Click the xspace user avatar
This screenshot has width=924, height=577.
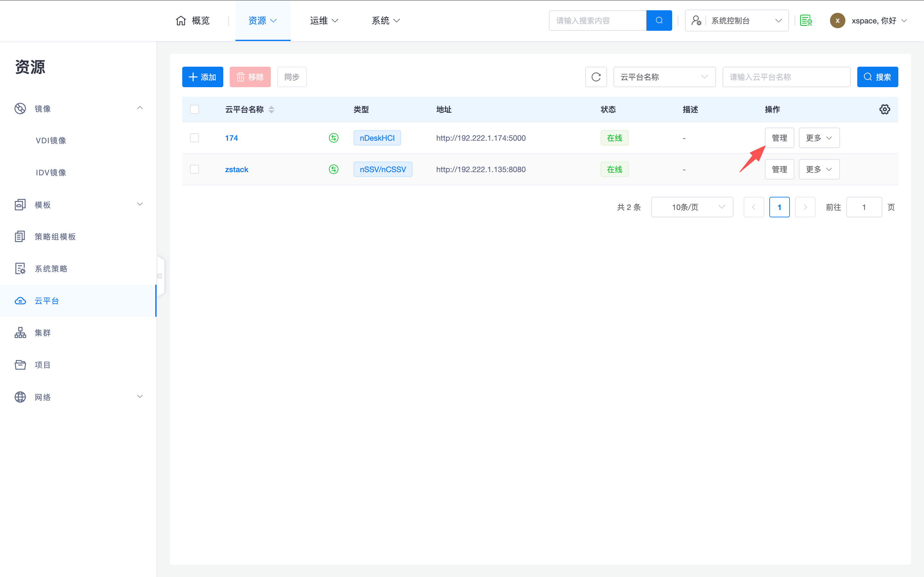pos(837,21)
